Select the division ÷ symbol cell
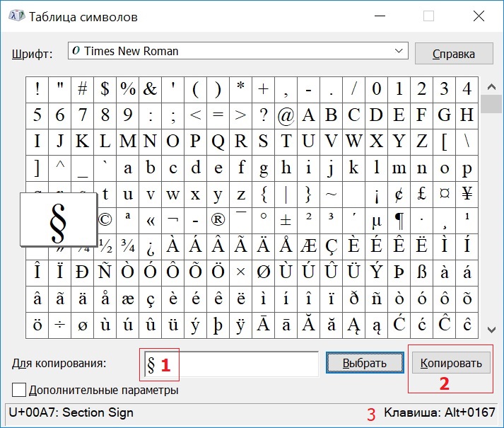This screenshot has width=504, height=428. point(60,325)
